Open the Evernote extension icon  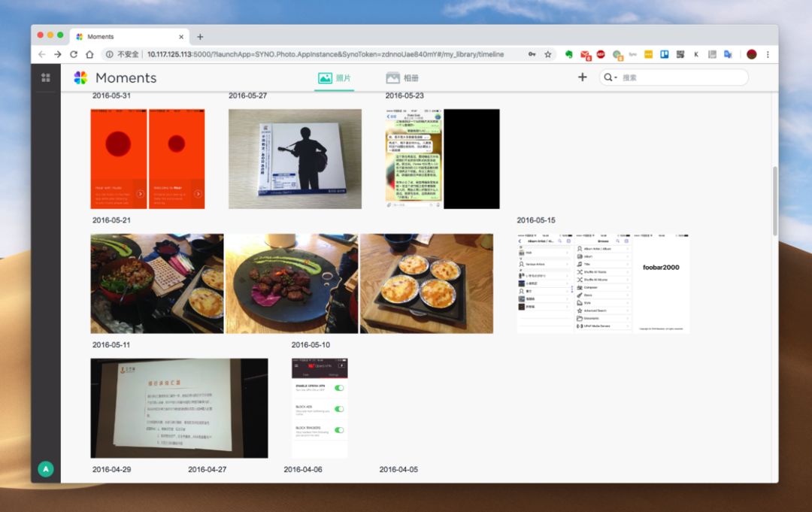(568, 54)
